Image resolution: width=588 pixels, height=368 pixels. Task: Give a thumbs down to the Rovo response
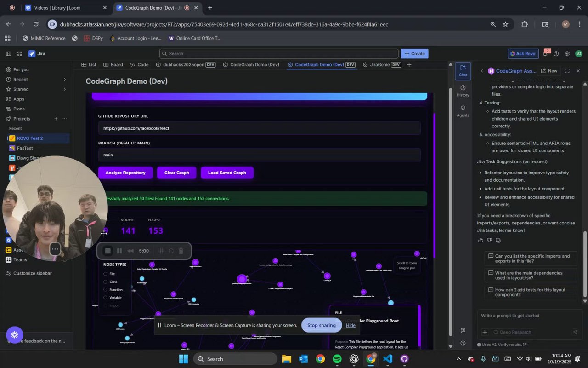489,240
